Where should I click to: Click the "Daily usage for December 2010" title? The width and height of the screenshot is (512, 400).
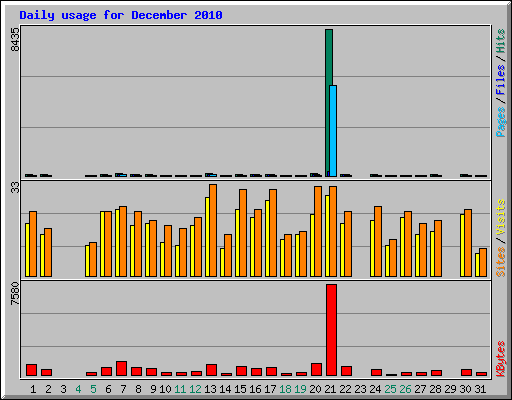click(121, 15)
